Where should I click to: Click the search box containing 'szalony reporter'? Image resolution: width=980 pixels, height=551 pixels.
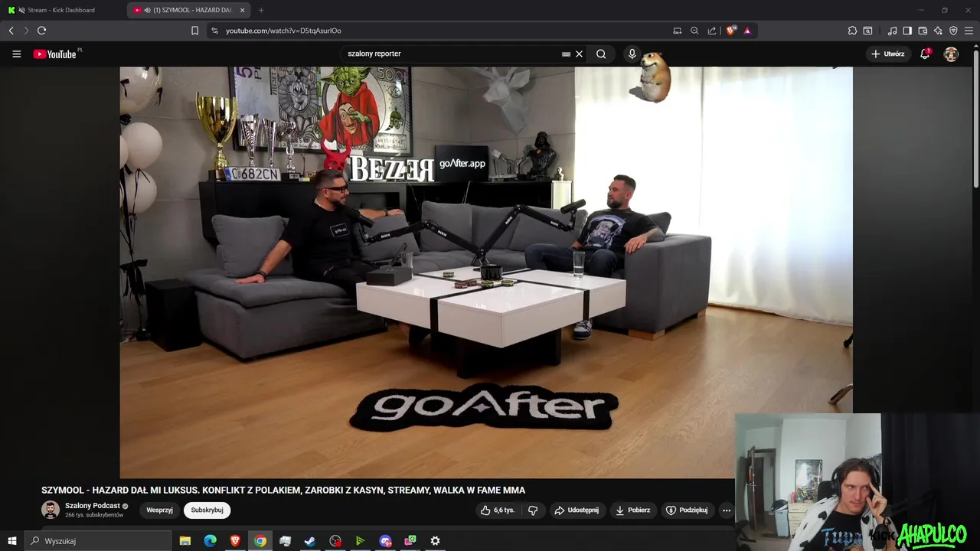452,54
